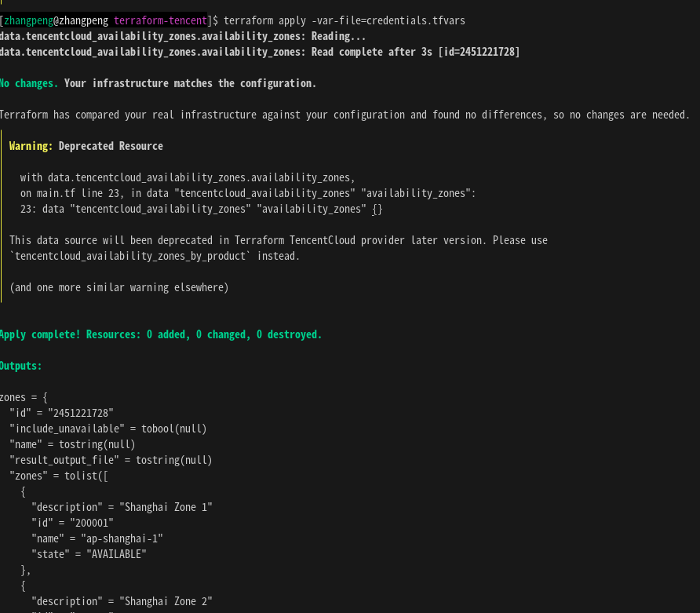Image resolution: width=700 pixels, height=613 pixels.
Task: Click the 'Read complete after 3s' line
Action: pos(260,52)
